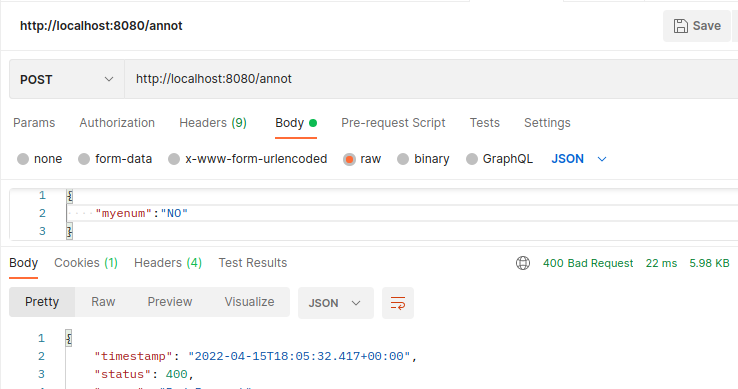Select the Raw response view

coord(103,302)
